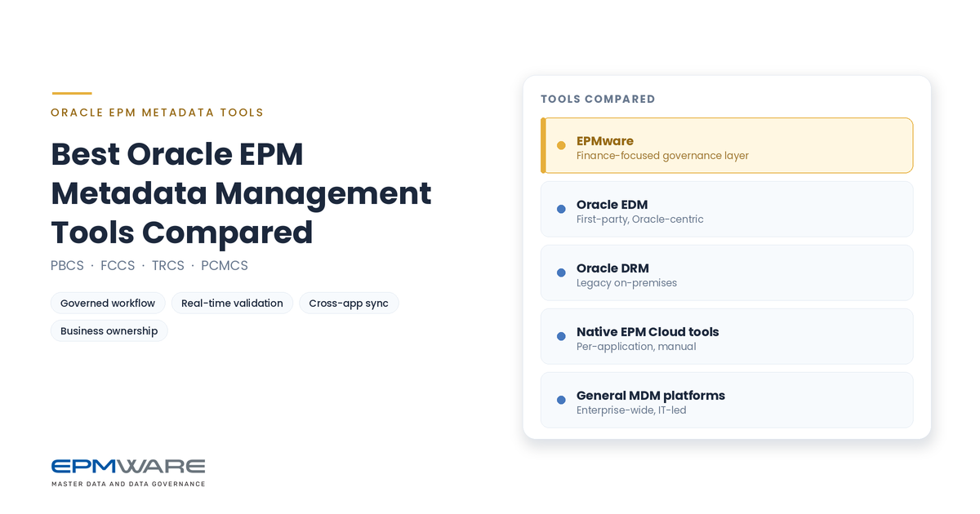The width and height of the screenshot is (980, 514).
Task: Click the blue dot beside Oracle DRM
Action: pyautogui.click(x=561, y=273)
